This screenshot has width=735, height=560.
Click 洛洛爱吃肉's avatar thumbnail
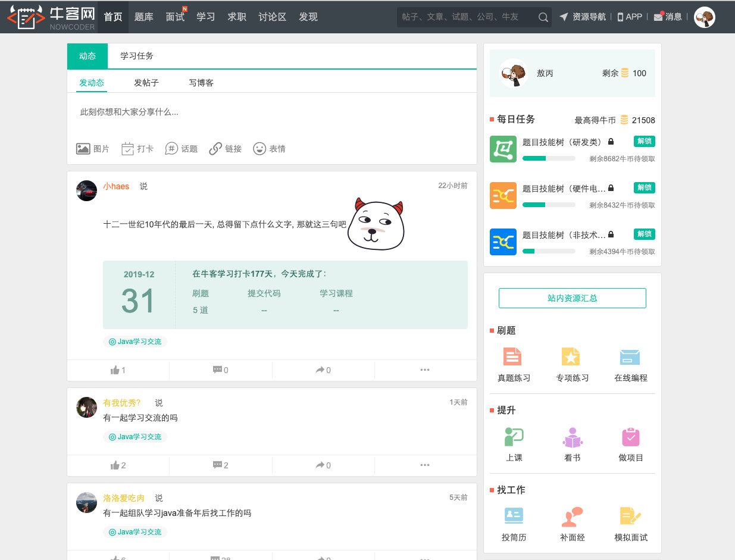tap(87, 502)
